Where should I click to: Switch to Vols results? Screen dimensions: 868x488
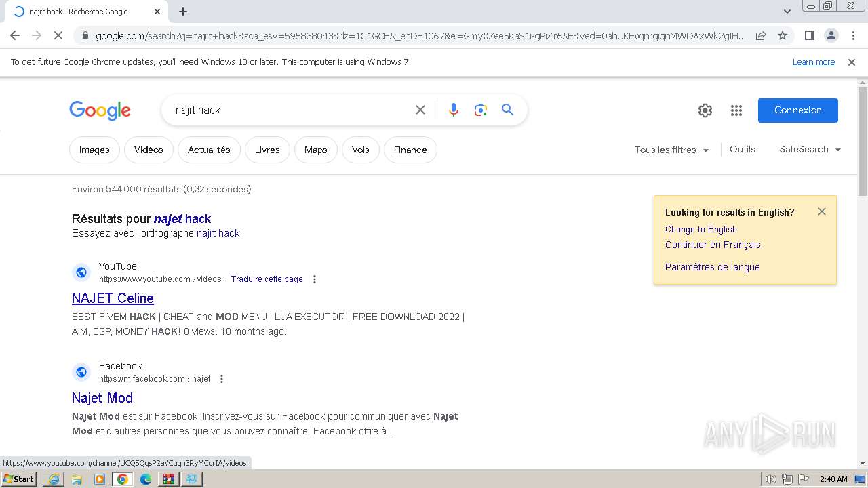tap(361, 150)
